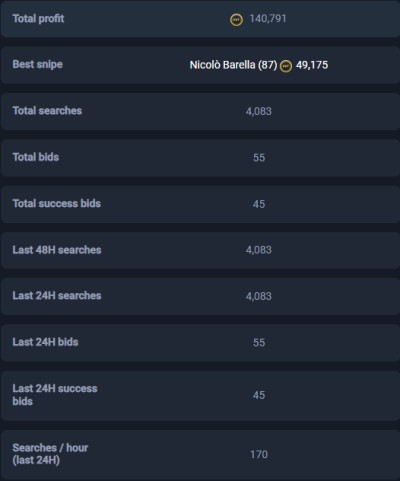Select the Last 48H searches row
Screen dimensions: 400x481
(x=200, y=250)
